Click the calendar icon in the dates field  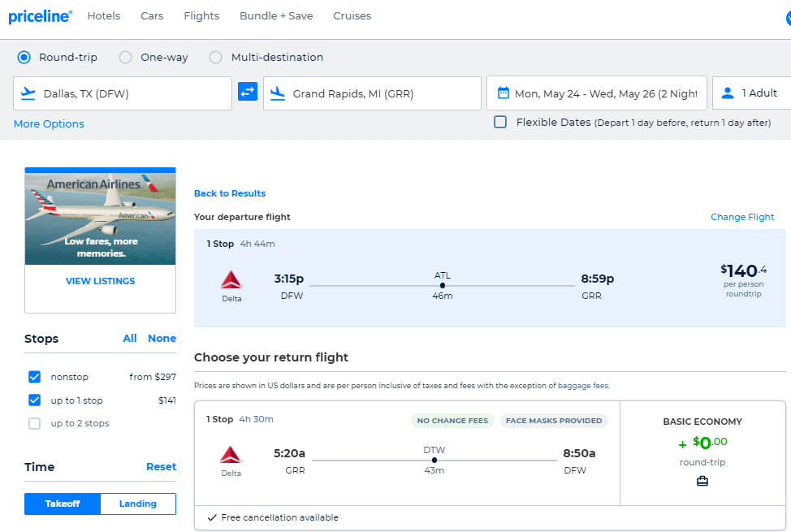[505, 93]
